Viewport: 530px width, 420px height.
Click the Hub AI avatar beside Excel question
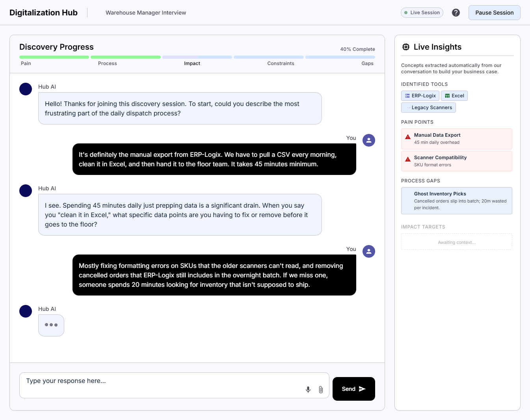click(x=26, y=191)
